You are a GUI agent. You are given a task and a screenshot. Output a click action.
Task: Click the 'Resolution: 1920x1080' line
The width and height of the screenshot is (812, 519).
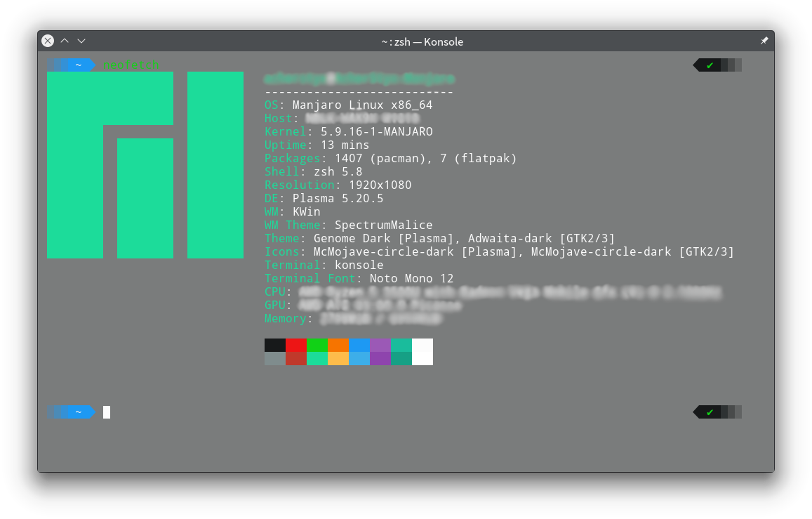pos(338,185)
